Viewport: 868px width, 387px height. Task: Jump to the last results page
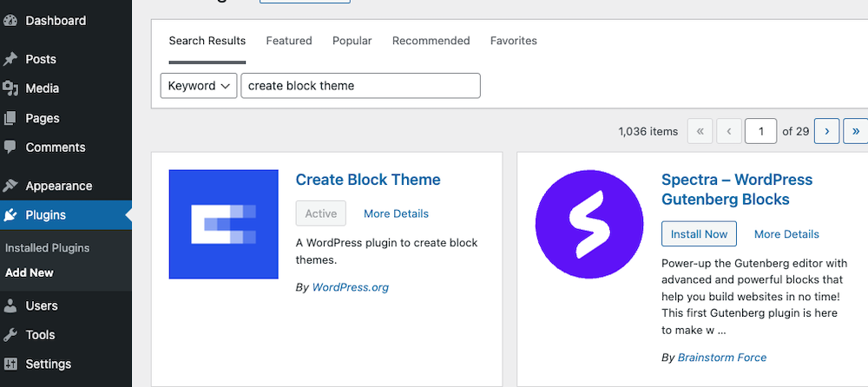(856, 131)
